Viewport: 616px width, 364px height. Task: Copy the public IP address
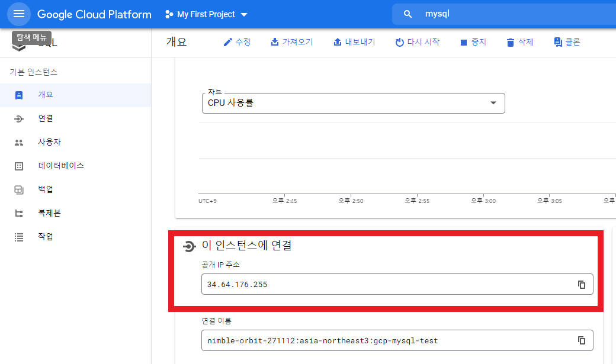(x=581, y=284)
